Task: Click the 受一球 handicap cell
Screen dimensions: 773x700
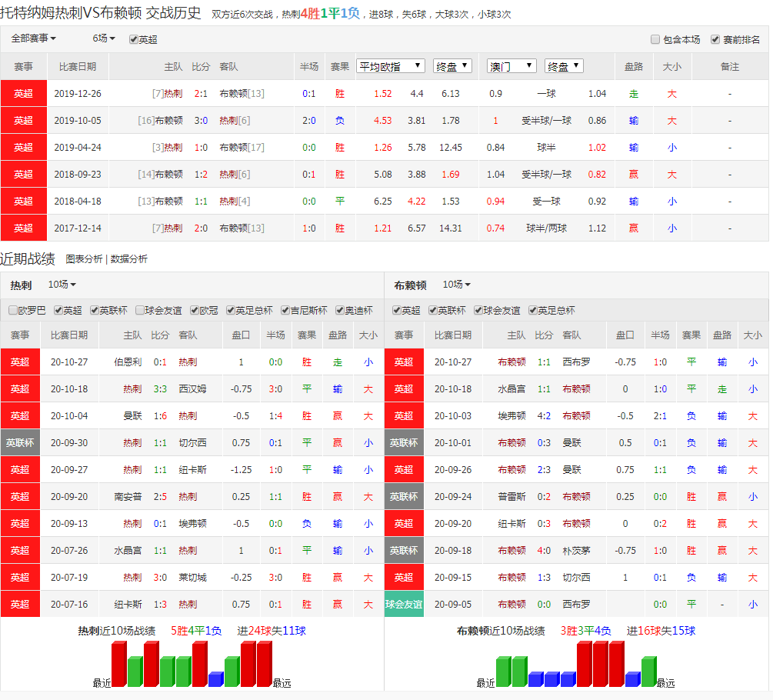Action: 547,201
